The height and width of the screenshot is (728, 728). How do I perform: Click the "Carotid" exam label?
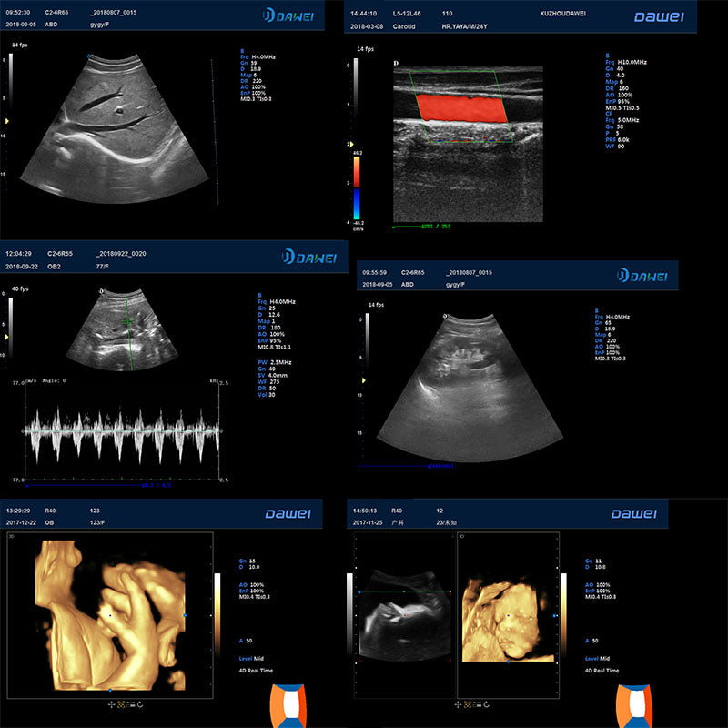[404, 26]
